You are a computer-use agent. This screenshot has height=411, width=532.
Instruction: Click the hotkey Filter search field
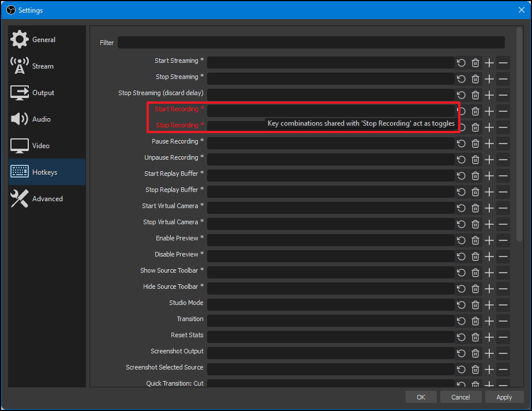pyautogui.click(x=311, y=42)
